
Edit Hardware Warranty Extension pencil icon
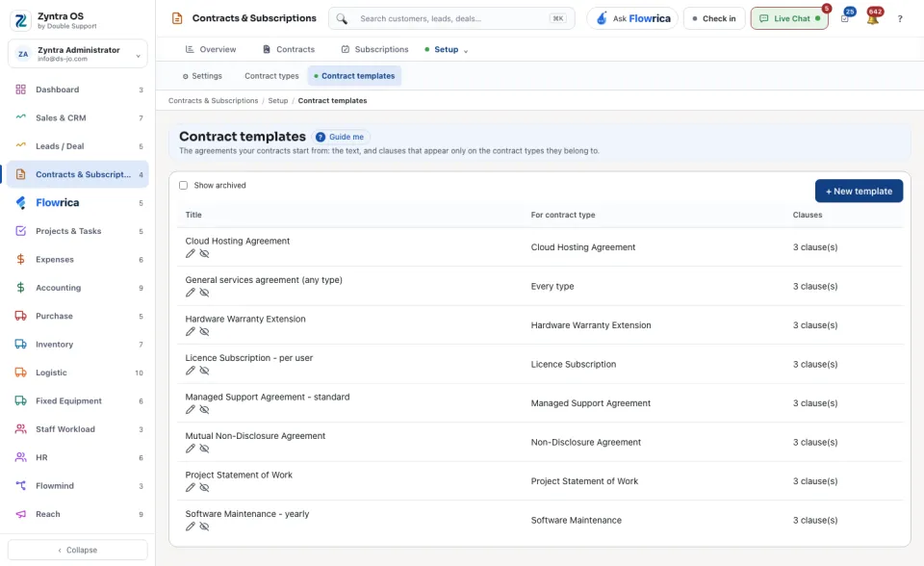pyautogui.click(x=191, y=331)
